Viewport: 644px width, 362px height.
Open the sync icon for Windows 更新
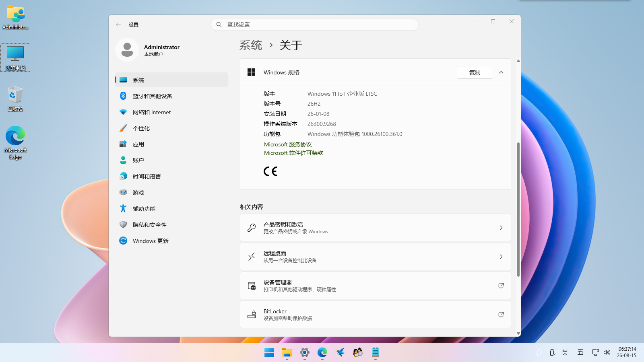[x=123, y=241]
